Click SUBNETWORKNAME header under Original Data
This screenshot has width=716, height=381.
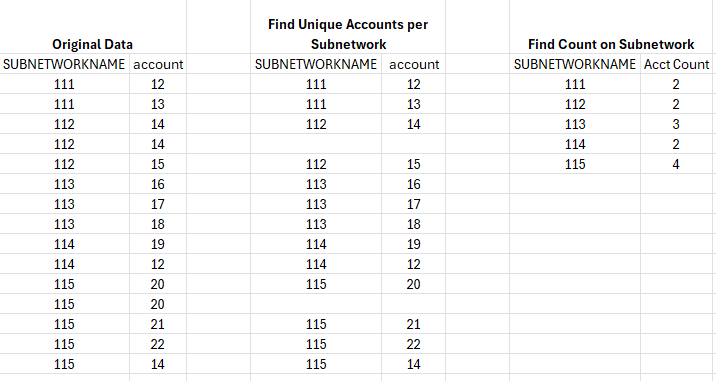click(x=64, y=64)
